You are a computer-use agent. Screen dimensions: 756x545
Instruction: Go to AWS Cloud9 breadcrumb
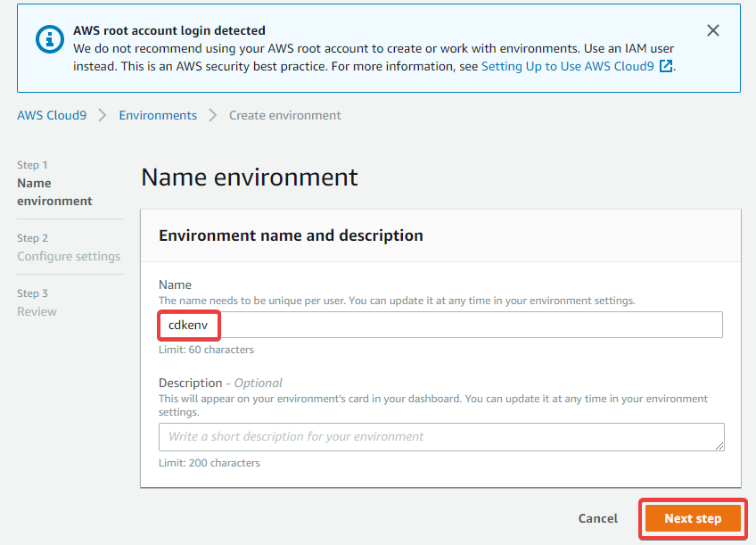[52, 115]
